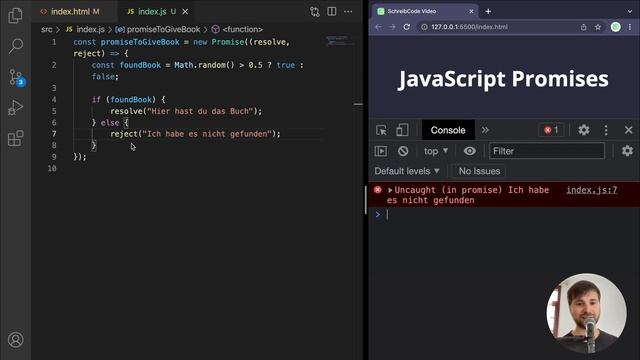Viewport: 640px width, 360px height.
Task: Select the src breadcrumb segment
Action: tap(47, 29)
